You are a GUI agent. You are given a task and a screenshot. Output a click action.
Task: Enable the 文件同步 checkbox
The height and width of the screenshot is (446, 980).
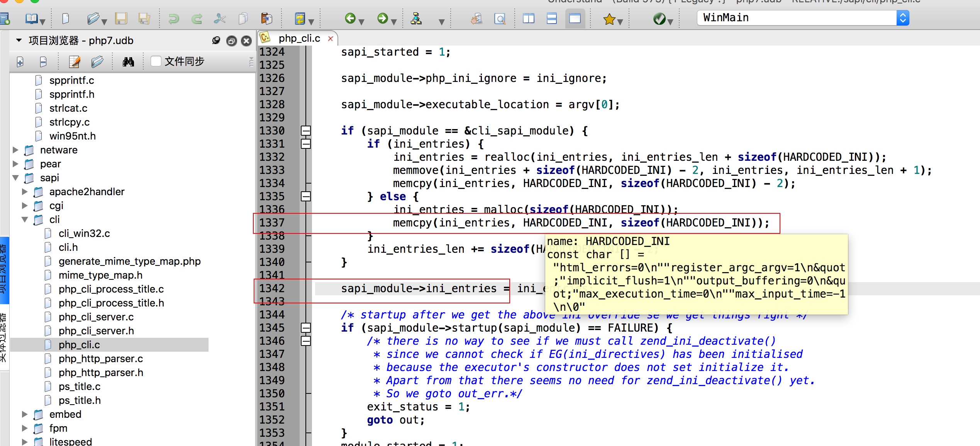coord(156,61)
